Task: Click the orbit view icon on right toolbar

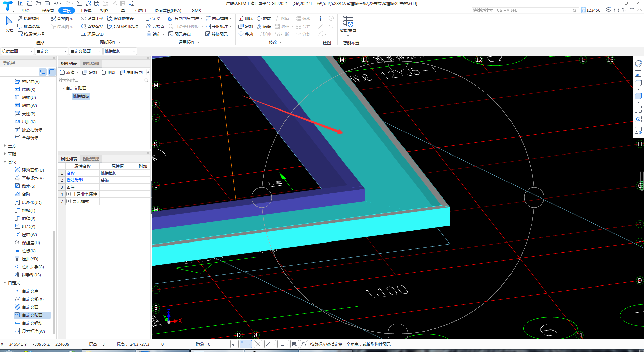Action: click(x=638, y=63)
